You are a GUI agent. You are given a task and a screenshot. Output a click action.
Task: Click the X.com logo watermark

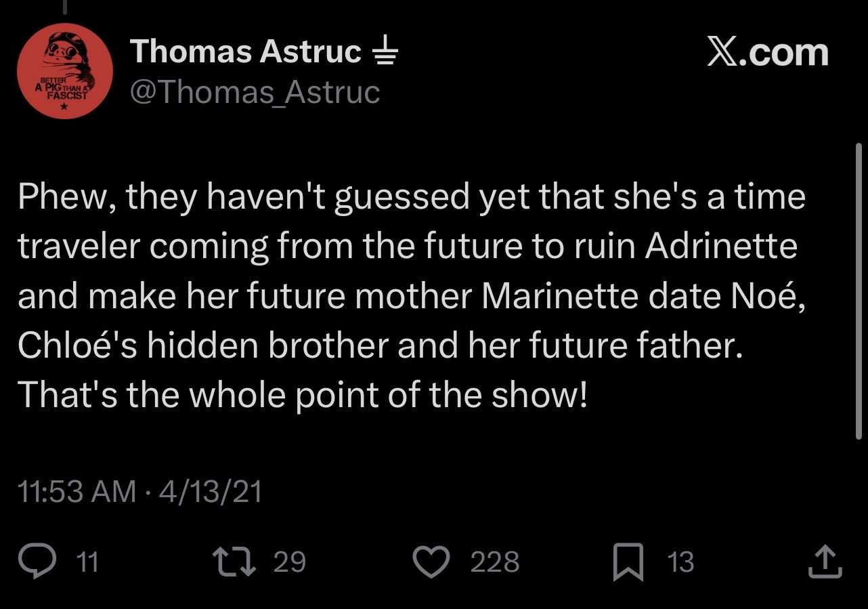point(768,51)
